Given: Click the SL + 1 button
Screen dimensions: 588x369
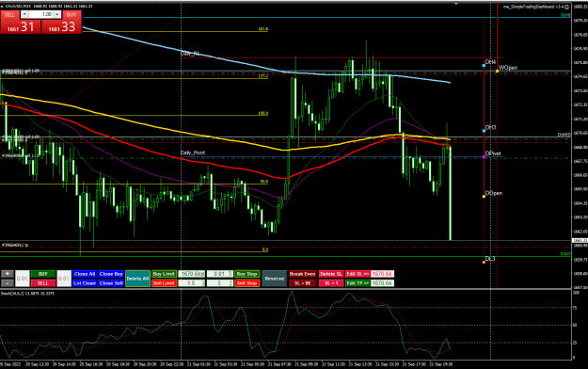Looking at the screenshot, I should click(x=331, y=283).
